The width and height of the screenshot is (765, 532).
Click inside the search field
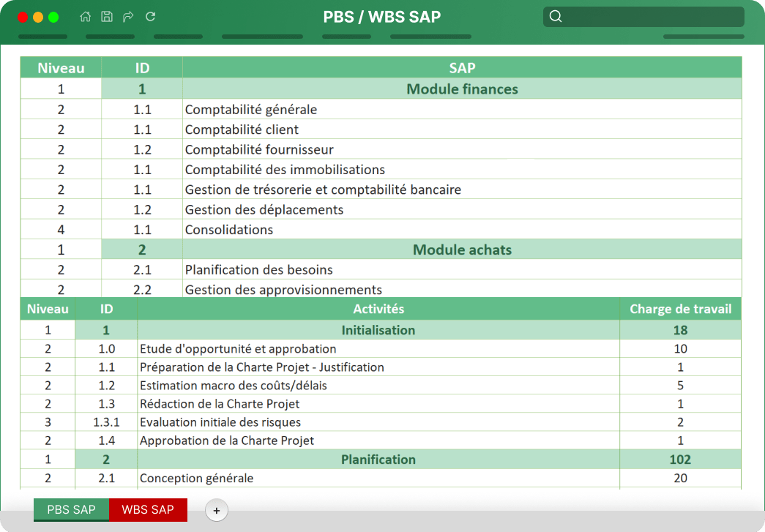pos(643,17)
